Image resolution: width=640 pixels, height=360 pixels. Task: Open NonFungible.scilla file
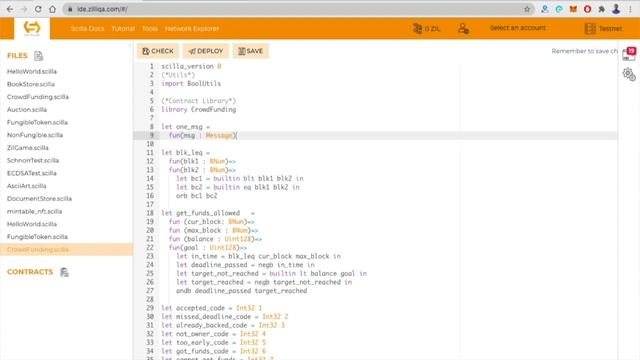point(35,135)
